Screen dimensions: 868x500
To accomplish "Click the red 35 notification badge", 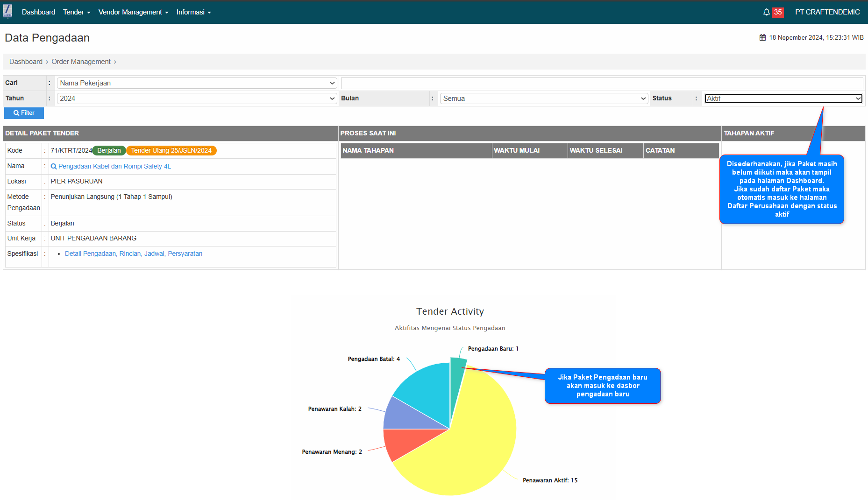I will (x=777, y=12).
